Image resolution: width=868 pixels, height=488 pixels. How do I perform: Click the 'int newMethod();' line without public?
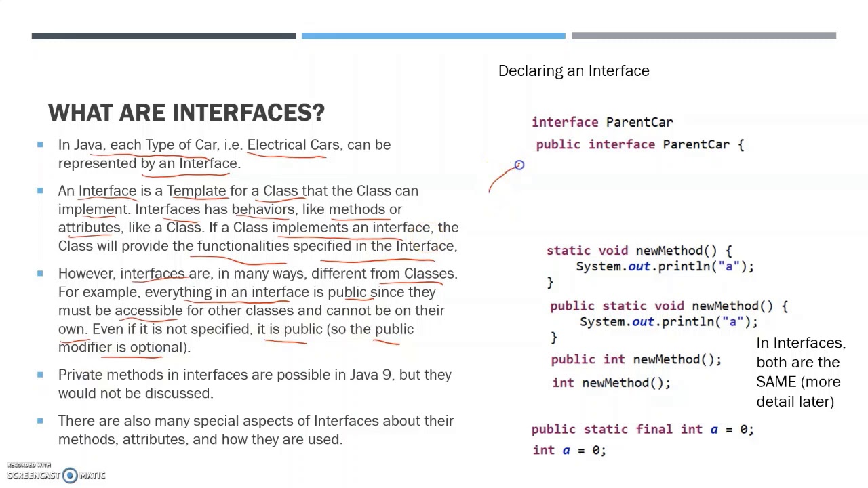tap(611, 383)
